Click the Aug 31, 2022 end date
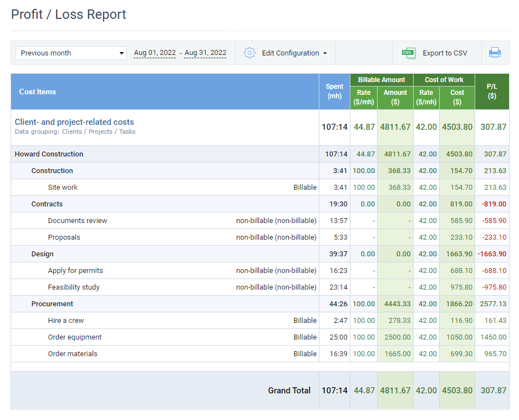The image size is (519, 420). [x=205, y=53]
